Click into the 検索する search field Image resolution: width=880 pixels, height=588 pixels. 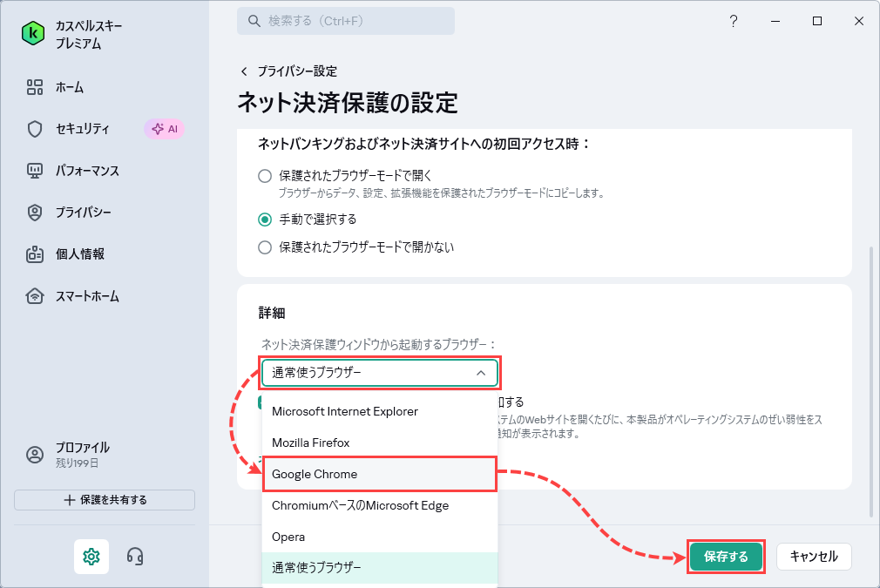tap(346, 21)
